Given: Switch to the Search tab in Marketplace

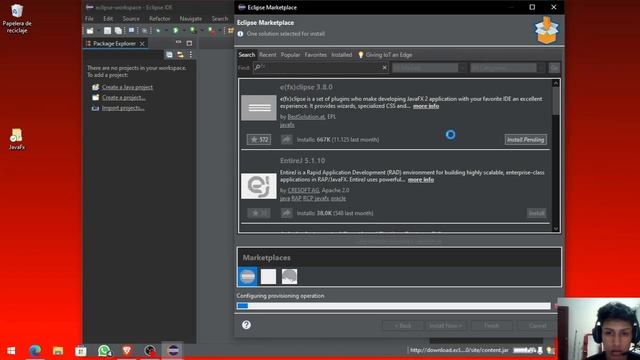Looking at the screenshot, I should coord(247,55).
